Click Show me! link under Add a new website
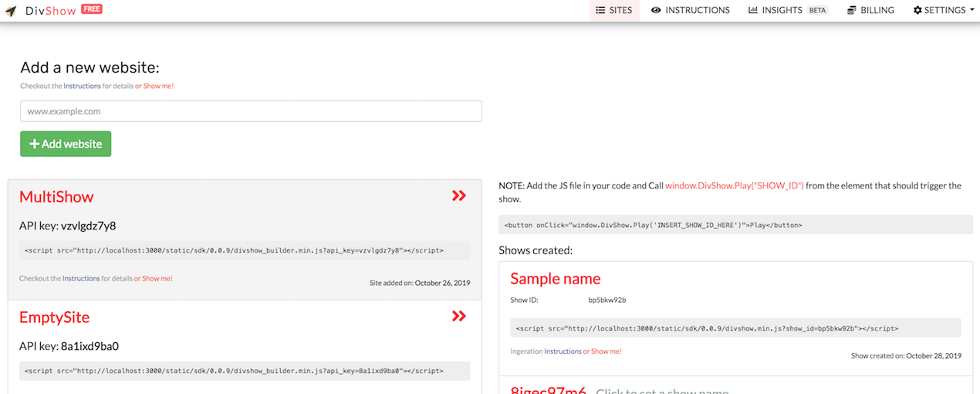This screenshot has width=980, height=394. tap(158, 86)
